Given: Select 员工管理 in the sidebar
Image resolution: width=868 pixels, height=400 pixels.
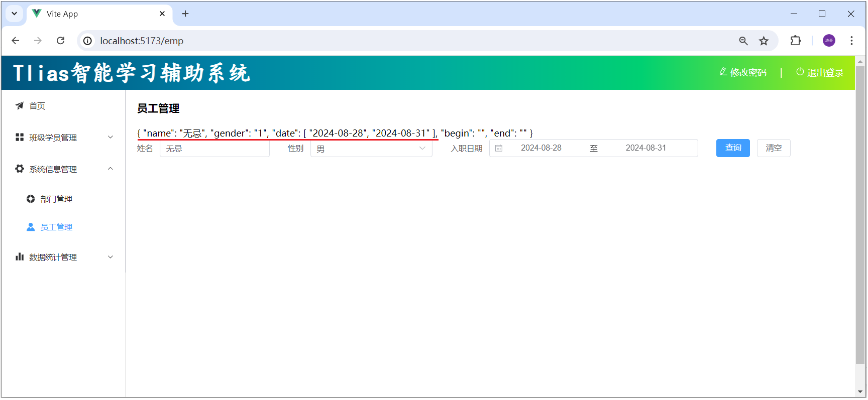Looking at the screenshot, I should point(56,227).
